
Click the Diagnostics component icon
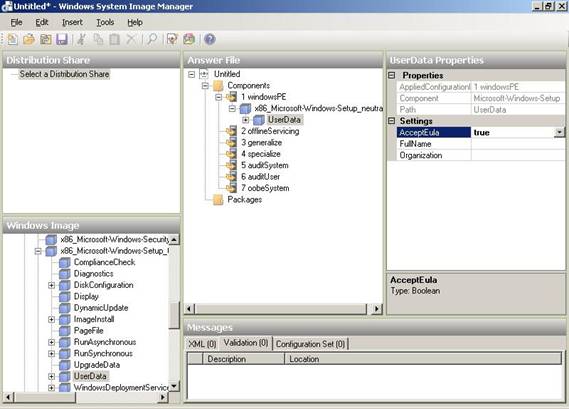[x=65, y=274]
